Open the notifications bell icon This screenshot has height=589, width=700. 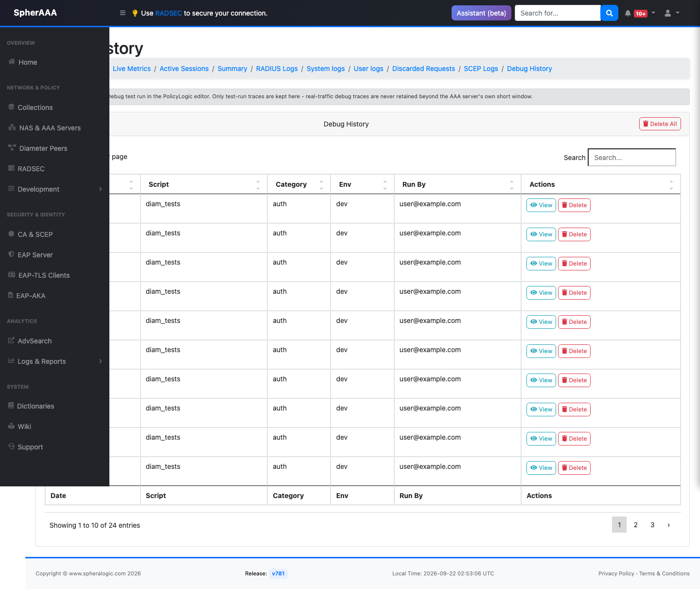click(x=628, y=13)
